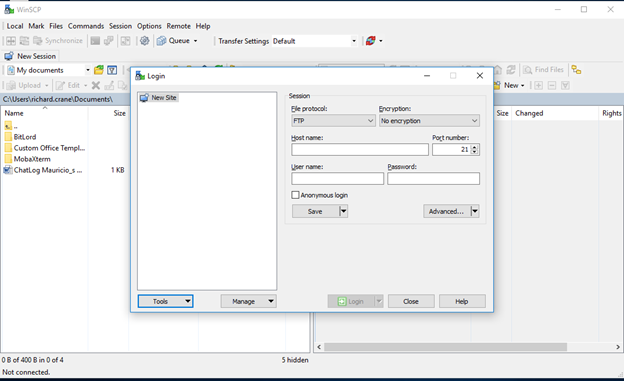Select the New Session tab

click(x=30, y=56)
